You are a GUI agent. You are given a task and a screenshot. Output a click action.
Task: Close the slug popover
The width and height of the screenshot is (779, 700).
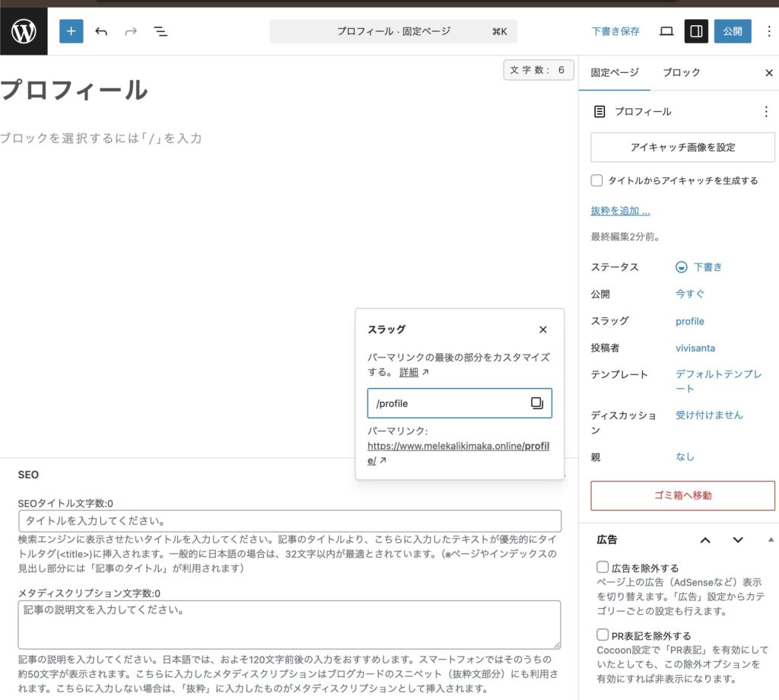(542, 329)
